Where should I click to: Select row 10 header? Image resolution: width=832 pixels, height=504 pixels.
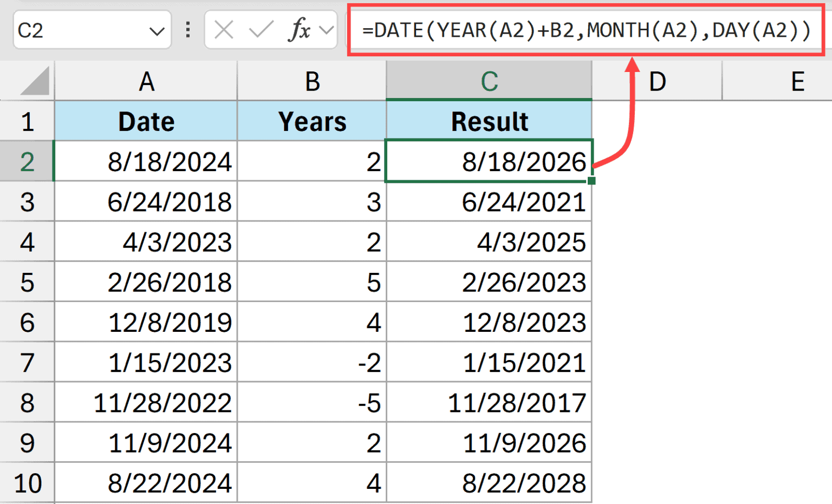click(x=27, y=483)
